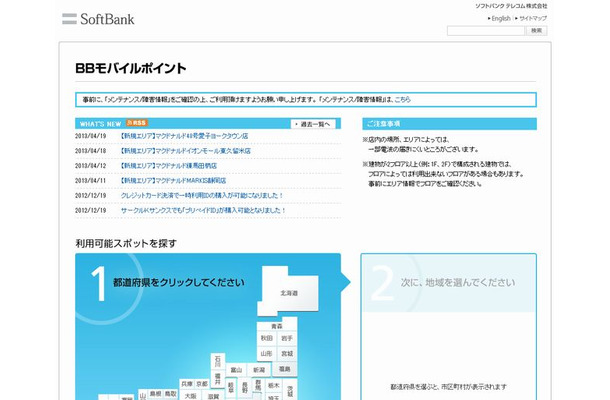The width and height of the screenshot is (610, 400).
Task: Open the サイトマップ link
Action: 533,18
